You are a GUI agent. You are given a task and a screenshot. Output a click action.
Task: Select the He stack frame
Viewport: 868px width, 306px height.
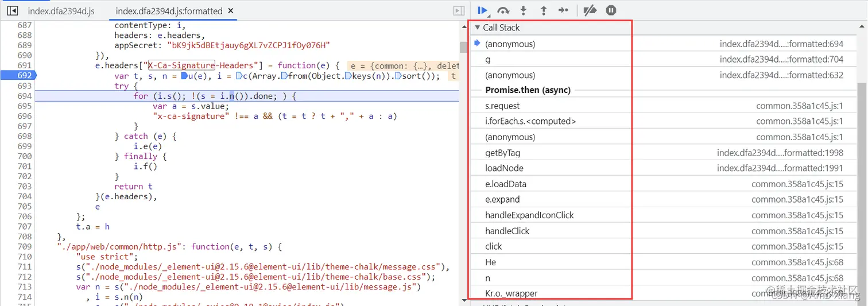(x=664, y=262)
